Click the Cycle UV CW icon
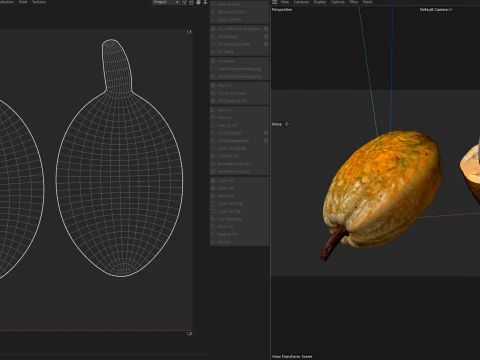Screen dimensions: 480x360 [213, 211]
